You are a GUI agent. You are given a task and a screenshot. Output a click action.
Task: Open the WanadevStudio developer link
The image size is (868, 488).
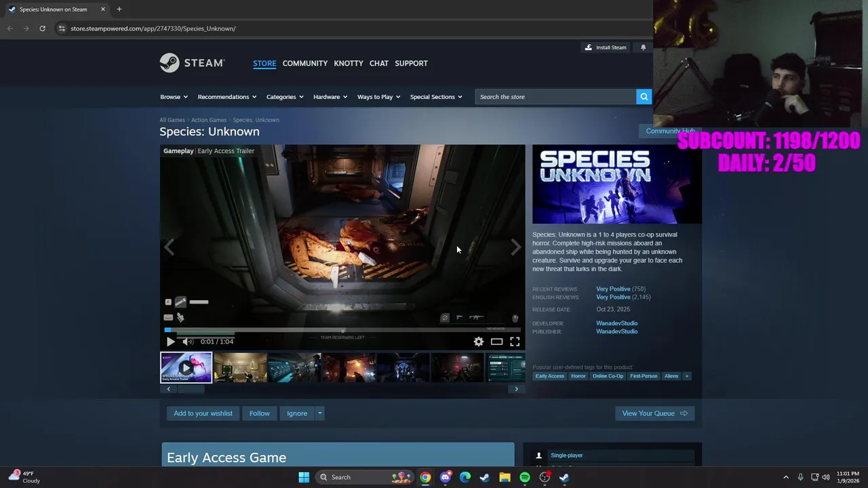click(617, 323)
